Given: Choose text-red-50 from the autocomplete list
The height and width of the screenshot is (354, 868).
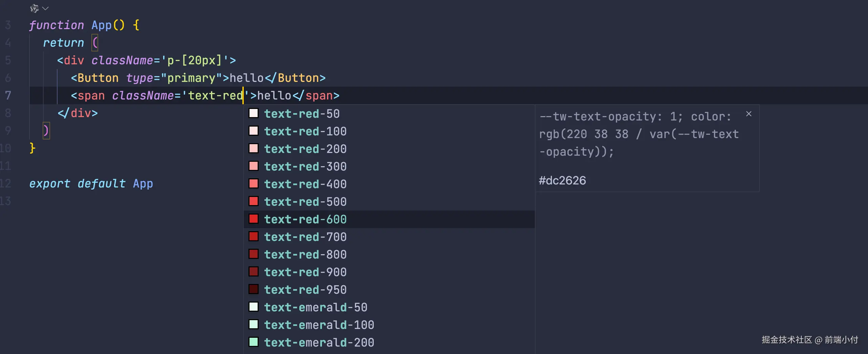Looking at the screenshot, I should point(302,114).
